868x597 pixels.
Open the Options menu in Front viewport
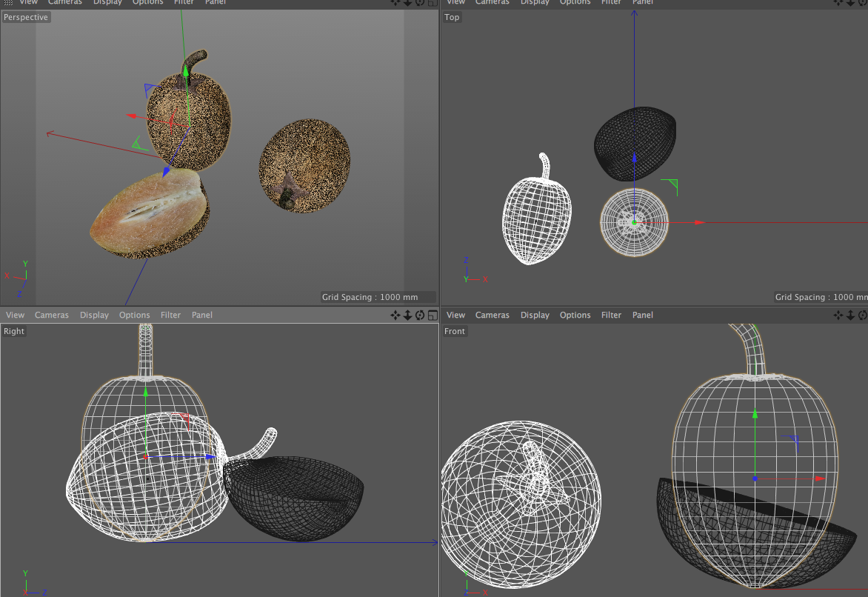[x=575, y=315]
